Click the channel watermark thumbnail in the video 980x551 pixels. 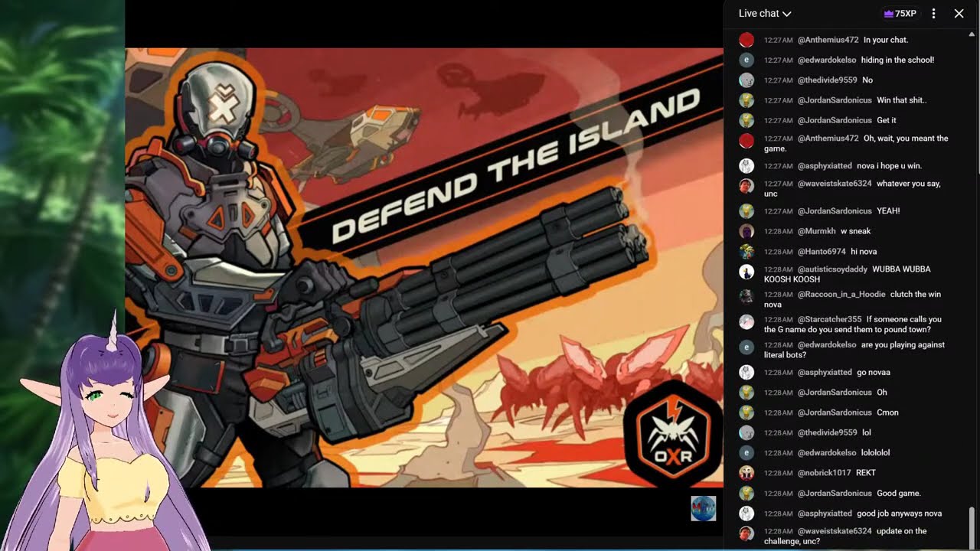click(x=703, y=508)
